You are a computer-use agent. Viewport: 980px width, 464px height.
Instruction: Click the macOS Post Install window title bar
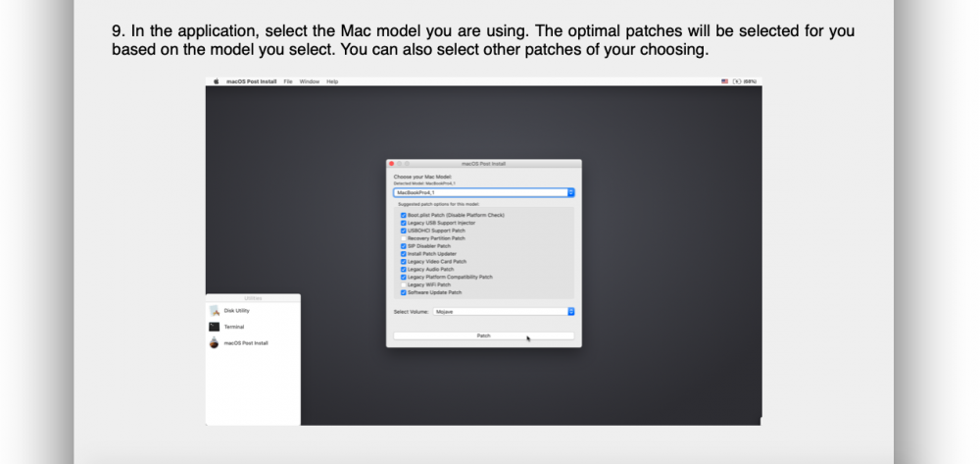click(484, 164)
